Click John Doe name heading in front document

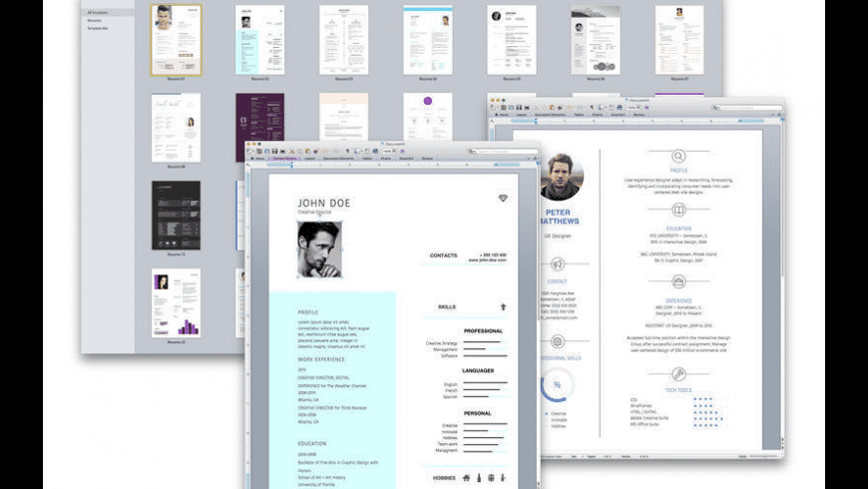point(324,204)
